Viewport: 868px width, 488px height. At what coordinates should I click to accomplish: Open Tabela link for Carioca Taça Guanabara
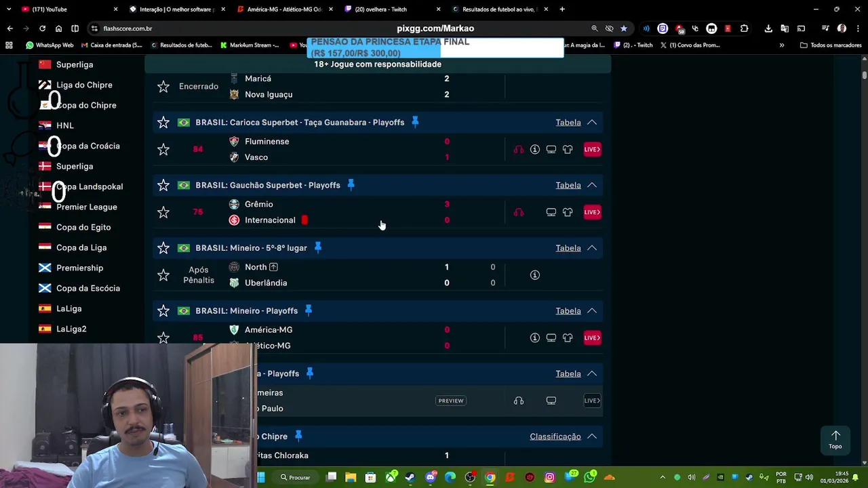coord(568,123)
